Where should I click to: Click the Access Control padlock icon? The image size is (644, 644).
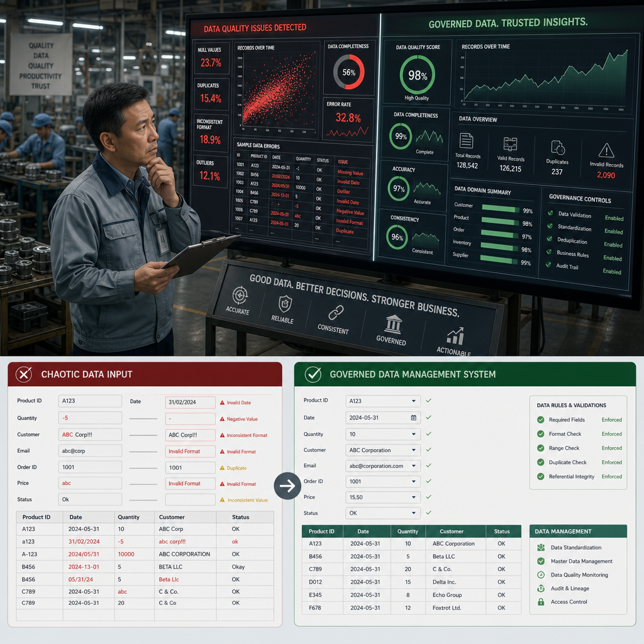tap(541, 602)
